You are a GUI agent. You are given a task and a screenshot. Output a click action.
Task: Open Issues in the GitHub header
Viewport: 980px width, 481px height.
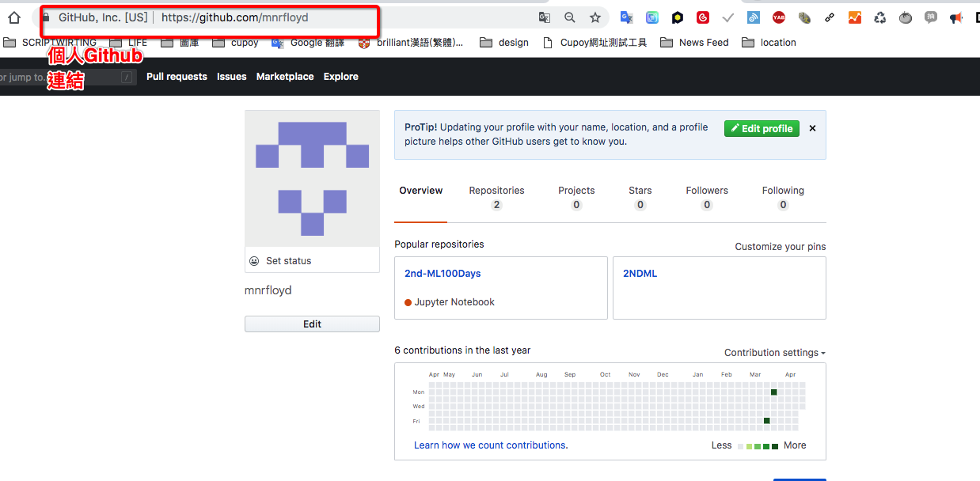[232, 77]
